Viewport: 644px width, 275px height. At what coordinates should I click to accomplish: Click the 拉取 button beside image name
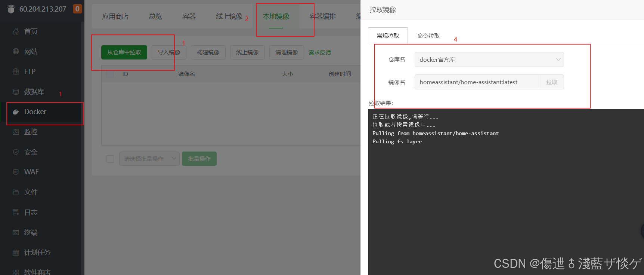click(552, 82)
